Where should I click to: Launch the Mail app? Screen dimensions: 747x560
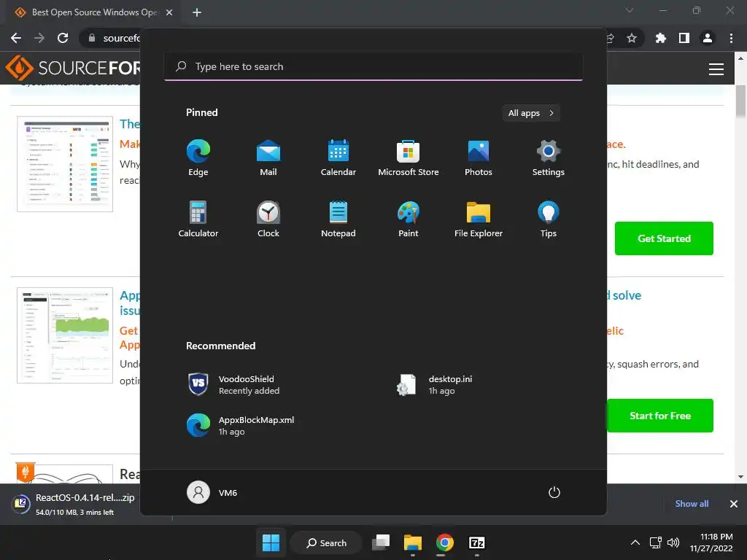click(268, 158)
